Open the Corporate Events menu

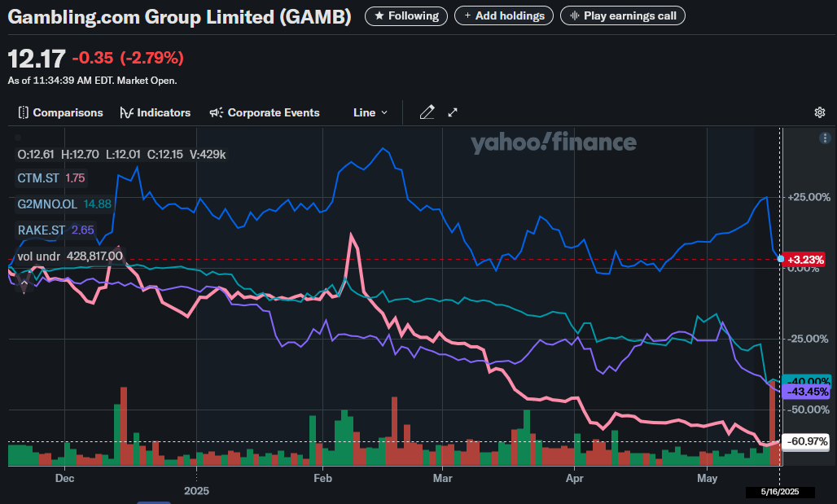point(265,112)
